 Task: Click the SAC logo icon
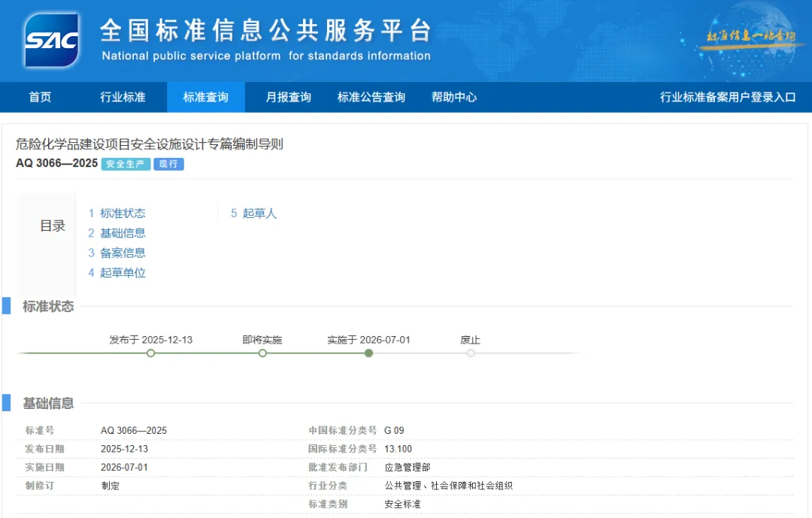point(51,40)
